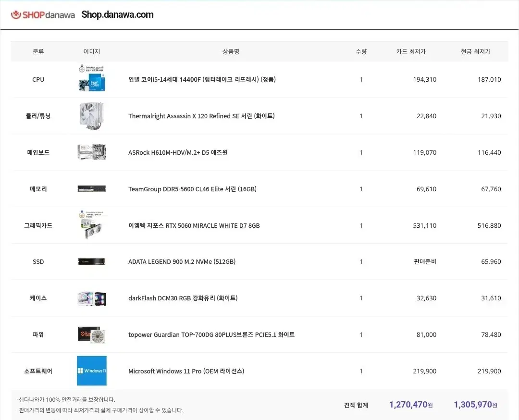This screenshot has height=420, width=519.
Task: Click the SSD 판매준비 status cell
Action: (x=425, y=261)
